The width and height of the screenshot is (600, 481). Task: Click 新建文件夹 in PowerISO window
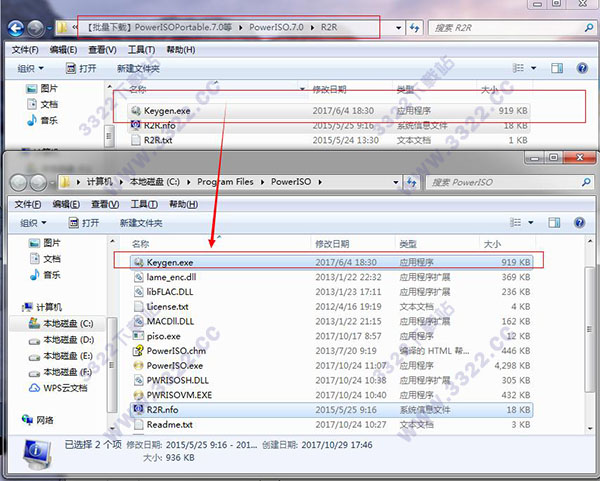click(141, 223)
